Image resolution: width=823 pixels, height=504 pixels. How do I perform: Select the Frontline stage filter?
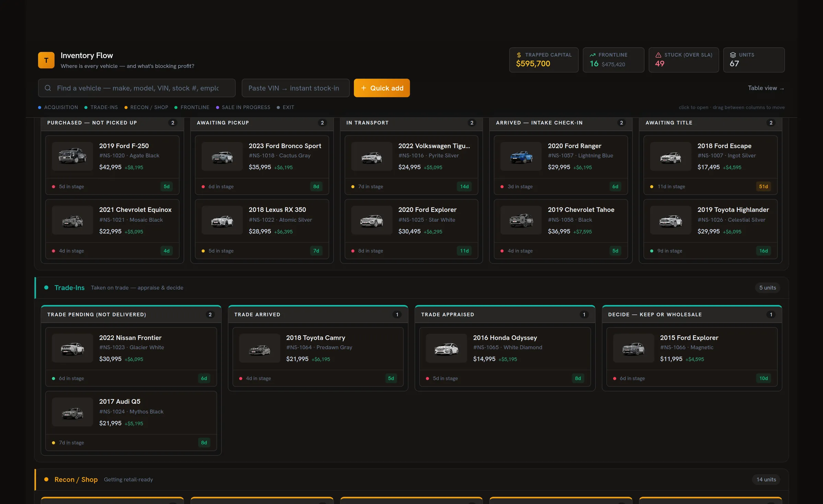pyautogui.click(x=192, y=107)
